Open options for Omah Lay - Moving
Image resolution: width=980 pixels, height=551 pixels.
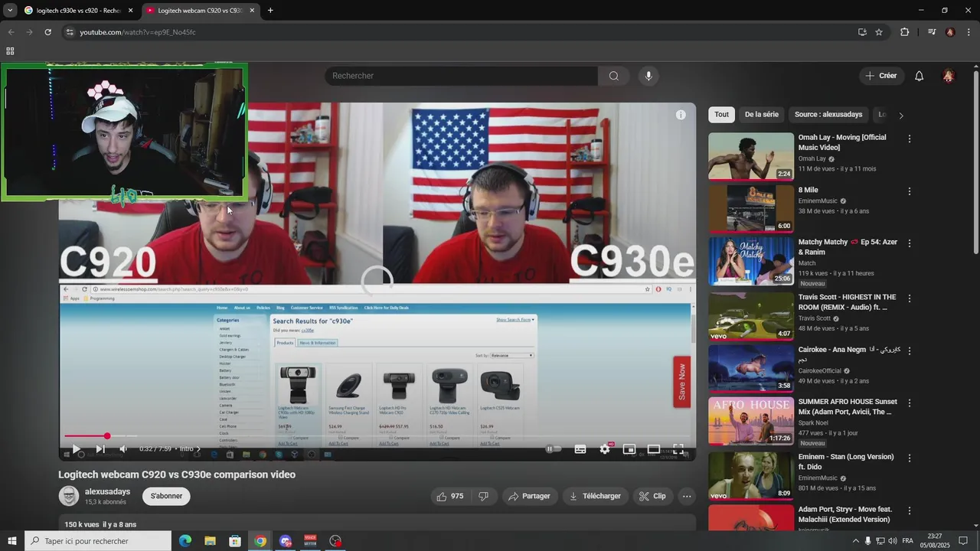pyautogui.click(x=910, y=139)
